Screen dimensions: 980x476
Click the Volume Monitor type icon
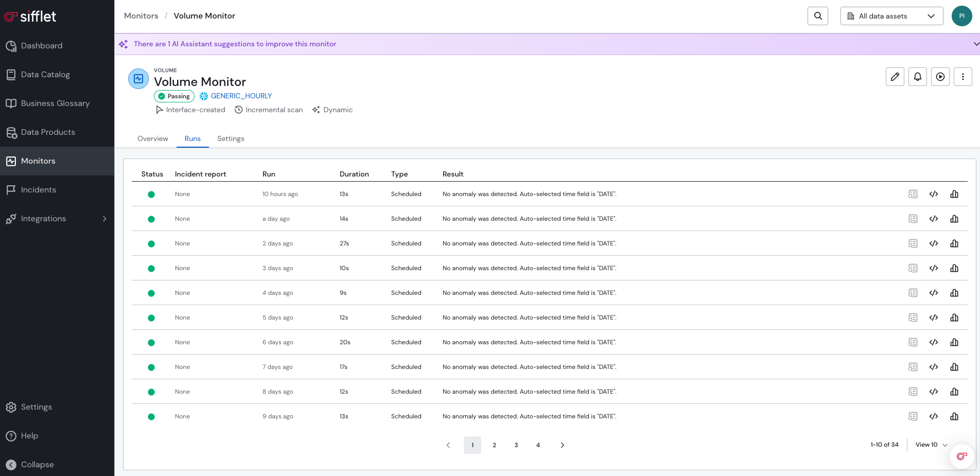138,79
